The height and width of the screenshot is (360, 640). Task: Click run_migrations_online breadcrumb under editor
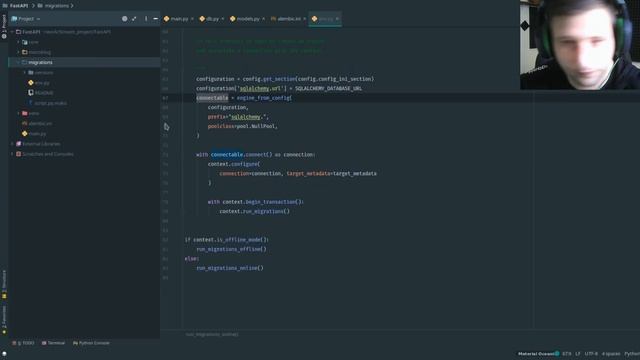point(212,334)
